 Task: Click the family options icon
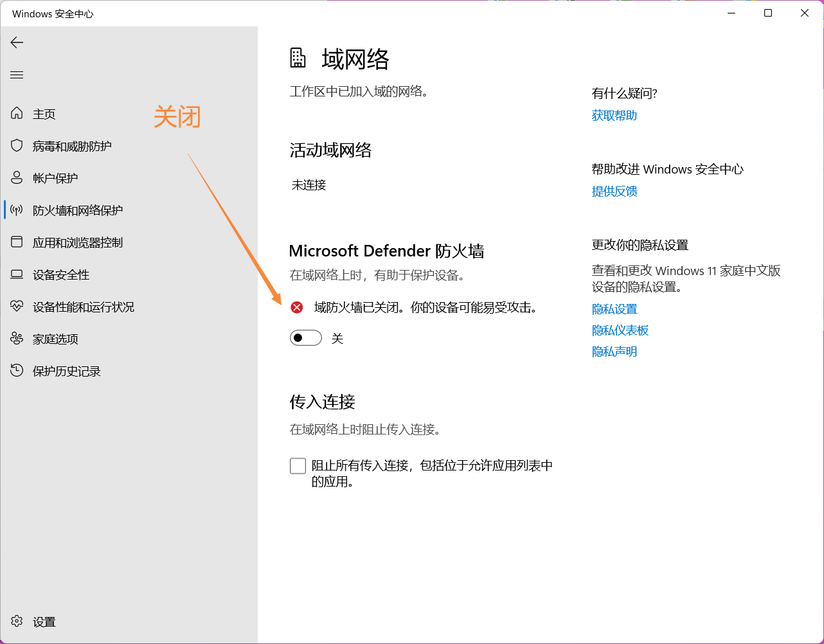pos(17,339)
